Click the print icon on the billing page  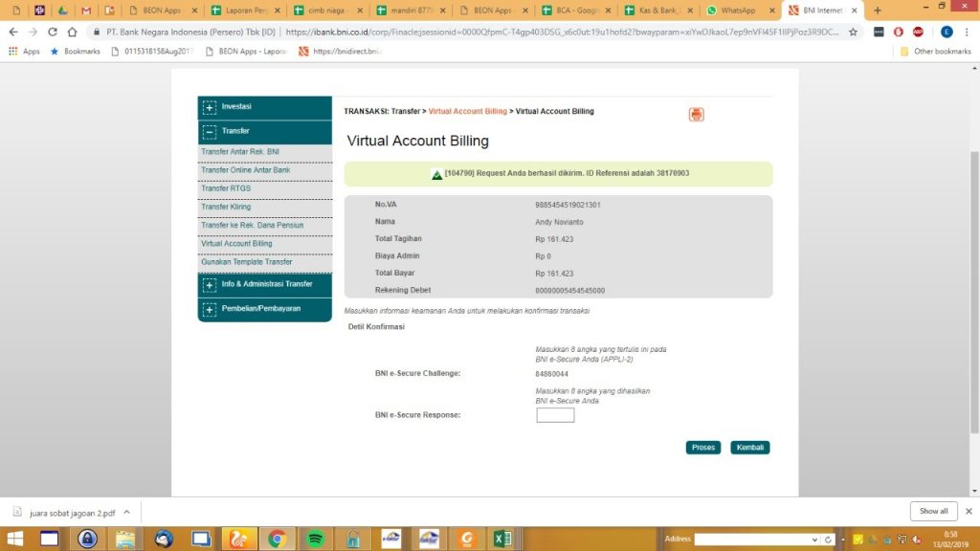point(696,114)
